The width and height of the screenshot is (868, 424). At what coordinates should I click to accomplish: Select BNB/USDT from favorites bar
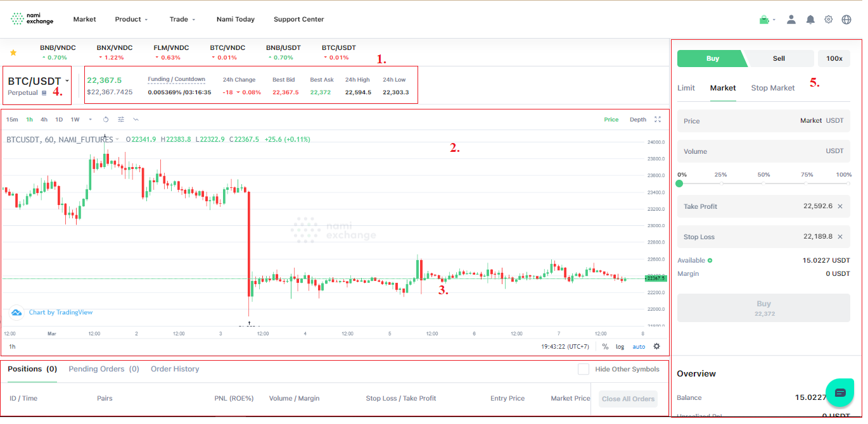pos(283,53)
